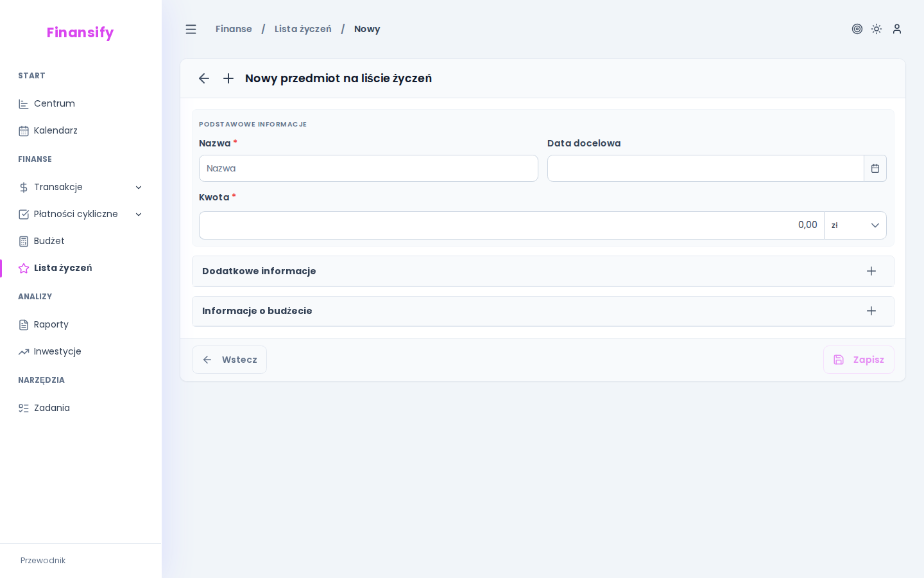Click the target icon in the header
The image size is (924, 578).
coord(857,29)
